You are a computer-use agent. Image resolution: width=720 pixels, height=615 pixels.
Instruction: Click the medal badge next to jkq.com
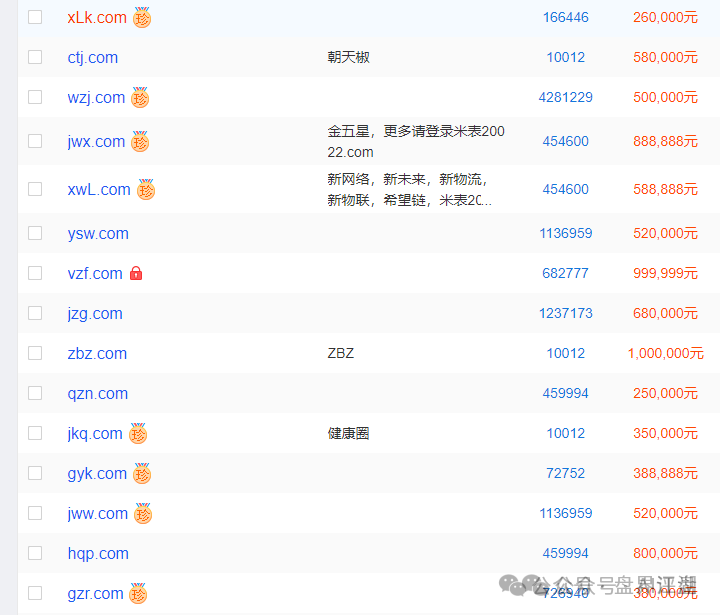[138, 434]
